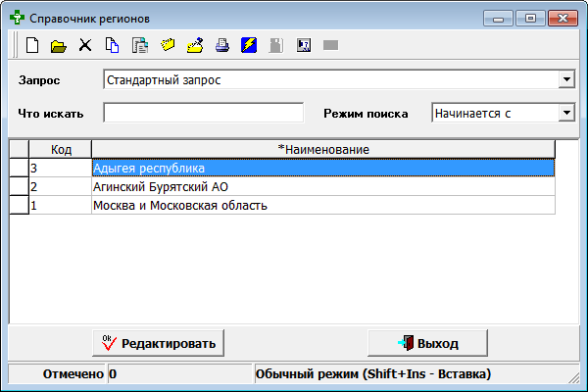This screenshot has height=392, width=588.
Task: Click the context help question icon
Action: (304, 45)
